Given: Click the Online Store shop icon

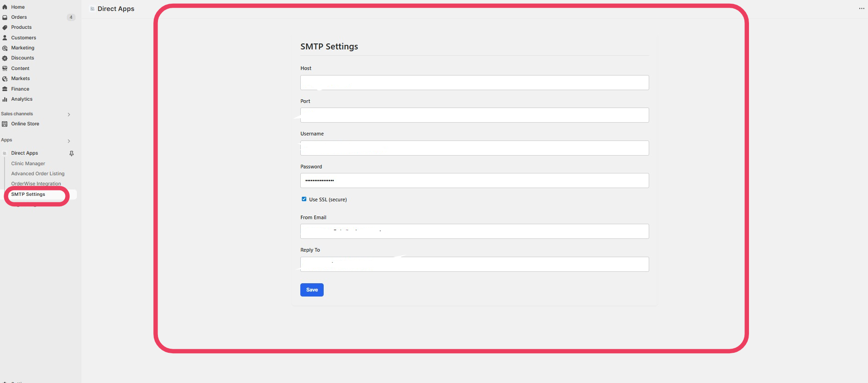Looking at the screenshot, I should [x=5, y=124].
